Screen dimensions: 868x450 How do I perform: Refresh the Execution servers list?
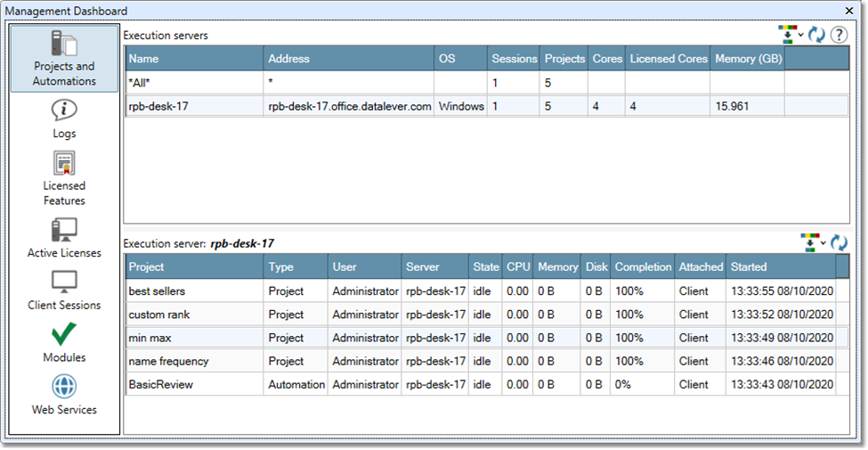click(816, 35)
